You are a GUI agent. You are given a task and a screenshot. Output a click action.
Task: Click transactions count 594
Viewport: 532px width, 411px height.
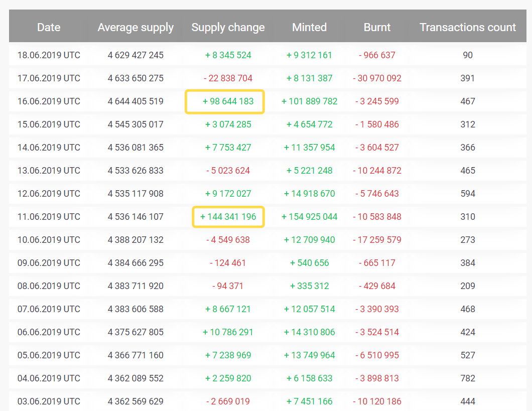click(x=468, y=193)
